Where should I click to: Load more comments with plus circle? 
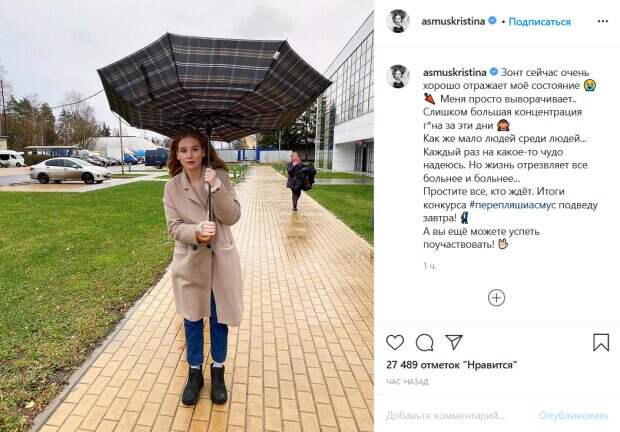click(x=496, y=298)
